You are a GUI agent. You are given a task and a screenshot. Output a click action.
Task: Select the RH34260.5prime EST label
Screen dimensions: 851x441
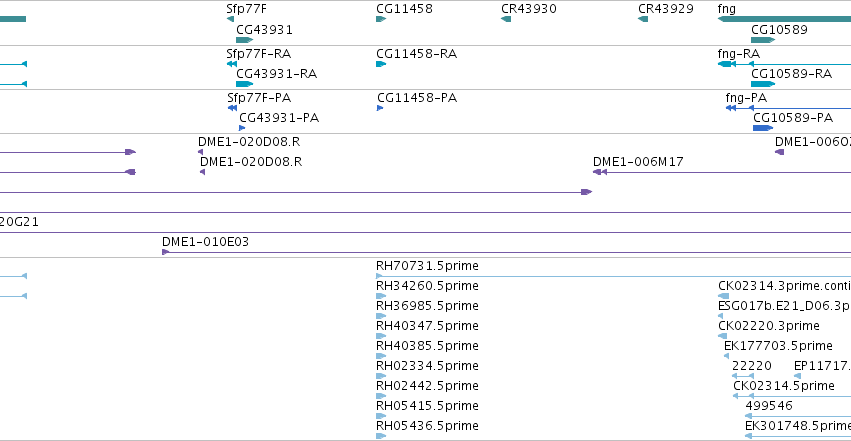tap(427, 286)
